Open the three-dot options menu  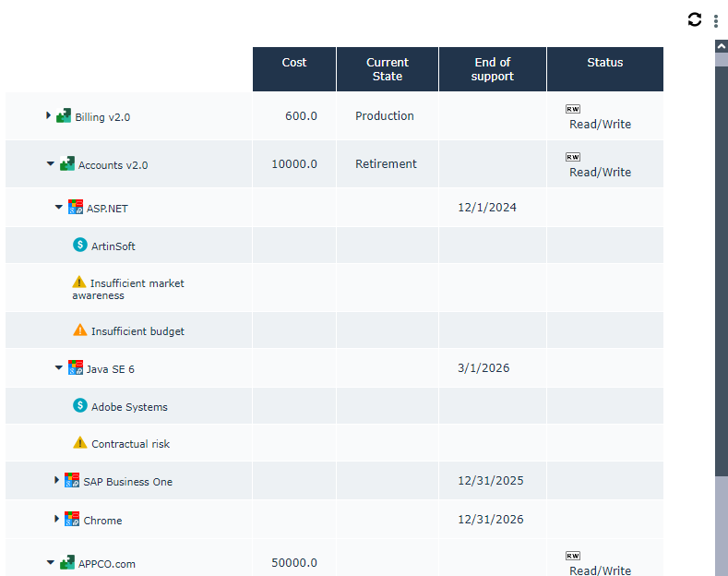pyautogui.click(x=716, y=20)
